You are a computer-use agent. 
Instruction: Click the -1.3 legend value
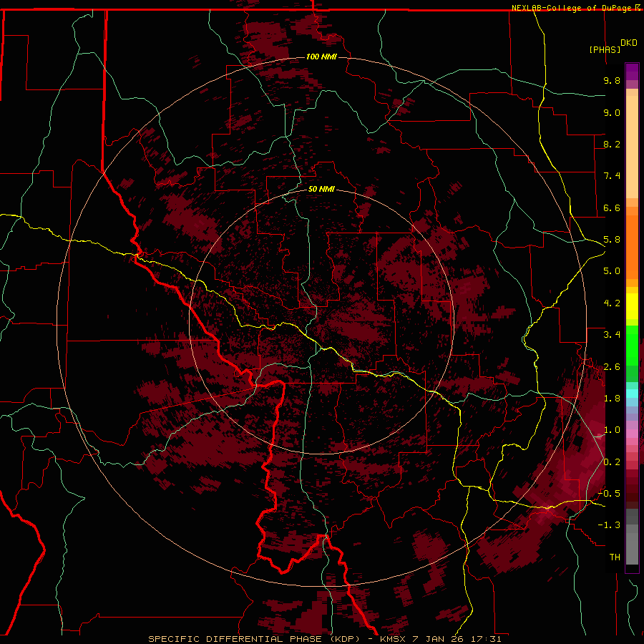[609, 525]
